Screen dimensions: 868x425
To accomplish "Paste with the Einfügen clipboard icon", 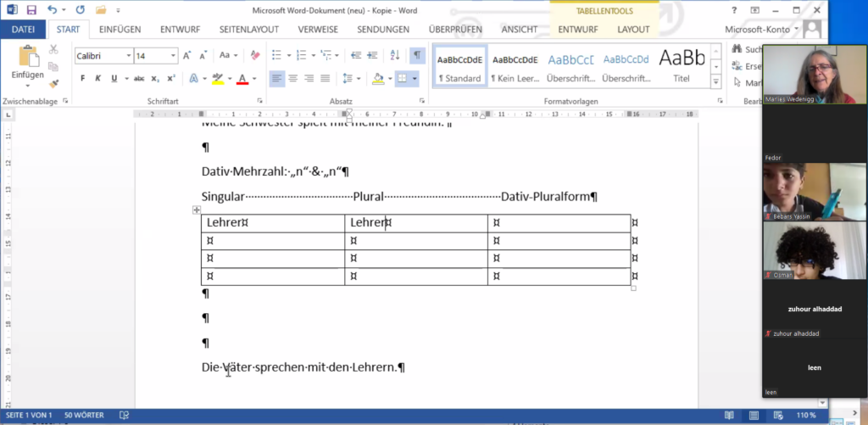I will (x=27, y=57).
